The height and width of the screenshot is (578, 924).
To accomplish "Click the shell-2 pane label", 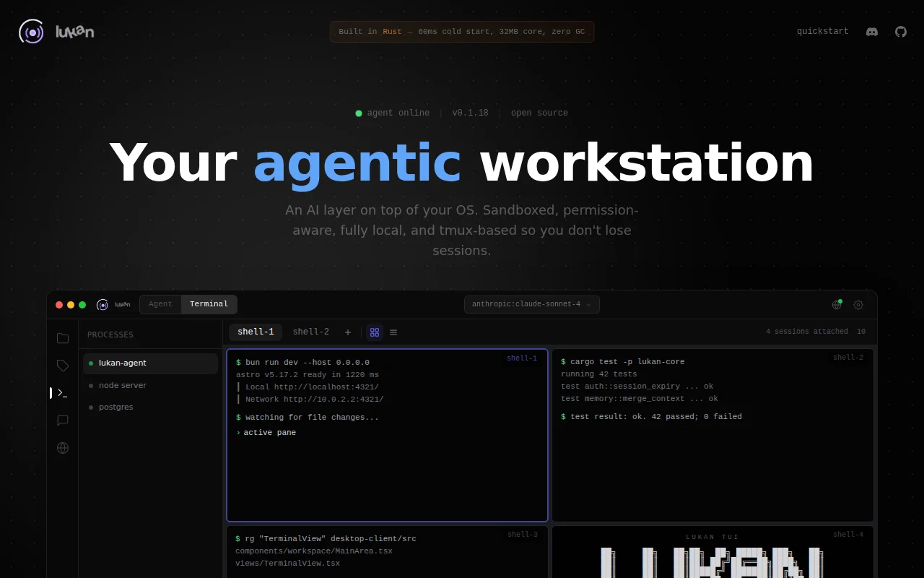I will click(x=848, y=358).
